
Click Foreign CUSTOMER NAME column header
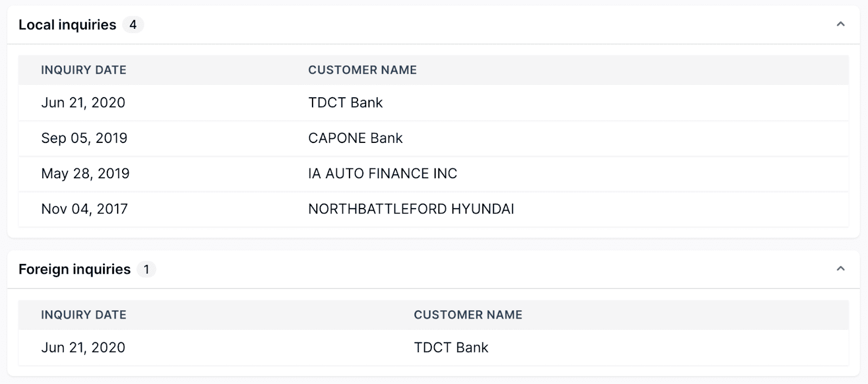[468, 315]
